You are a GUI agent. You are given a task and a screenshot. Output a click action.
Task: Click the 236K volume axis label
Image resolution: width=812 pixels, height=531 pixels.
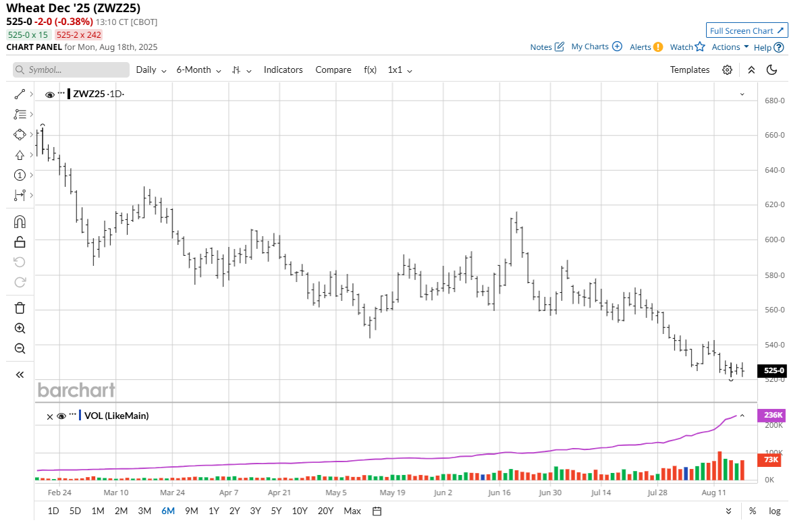click(773, 416)
